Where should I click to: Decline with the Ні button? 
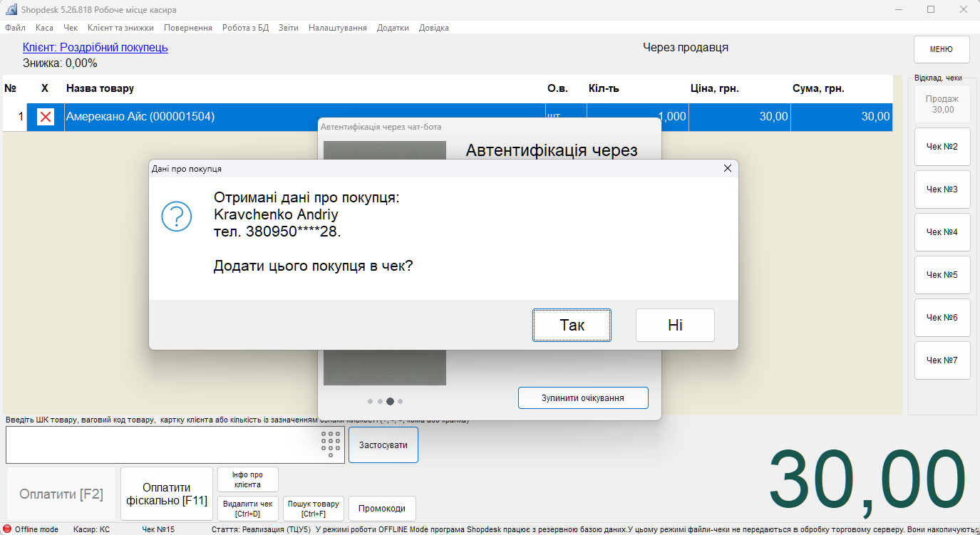pyautogui.click(x=675, y=325)
